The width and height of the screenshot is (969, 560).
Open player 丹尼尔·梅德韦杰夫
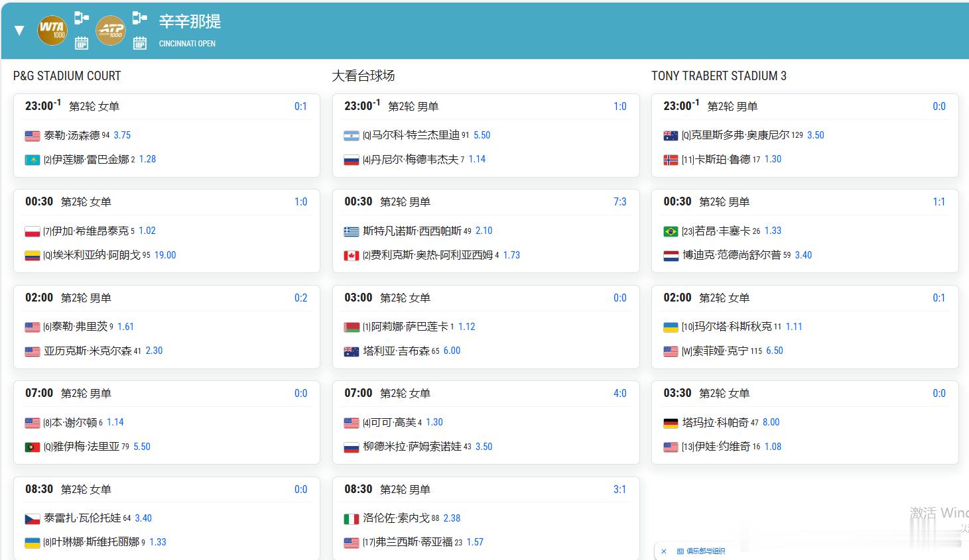pyautogui.click(x=415, y=160)
